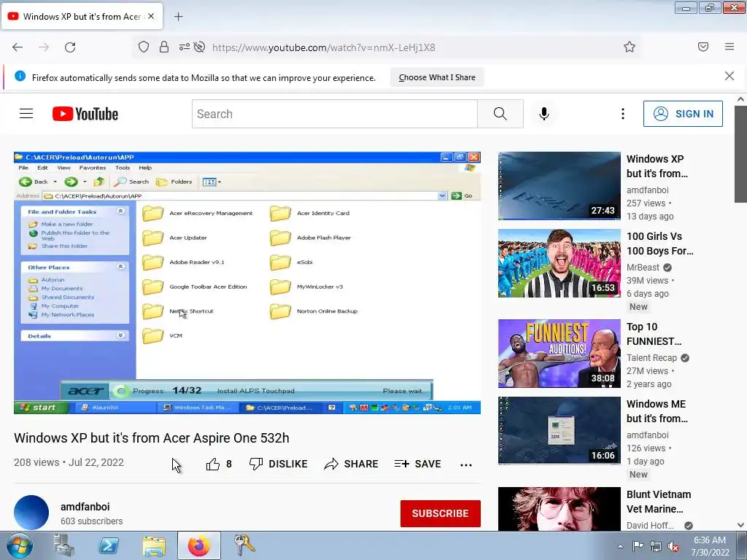747x560 pixels.
Task: Open Talent Recap channel name
Action: [x=651, y=357]
